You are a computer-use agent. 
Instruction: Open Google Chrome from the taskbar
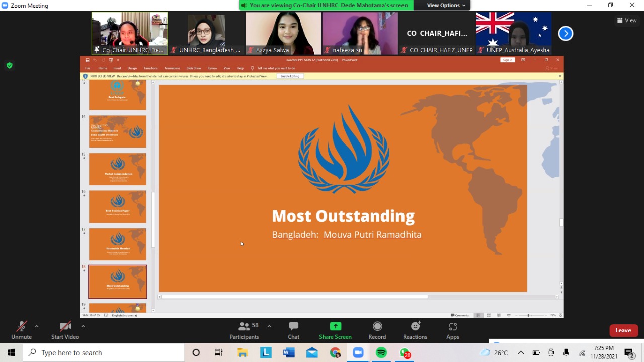(335, 353)
